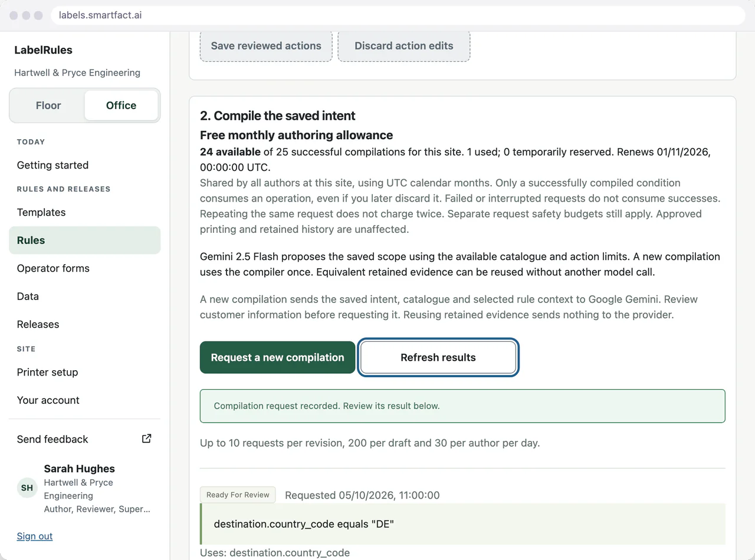755x560 pixels.
Task: Go to Releases page
Action: click(84, 324)
